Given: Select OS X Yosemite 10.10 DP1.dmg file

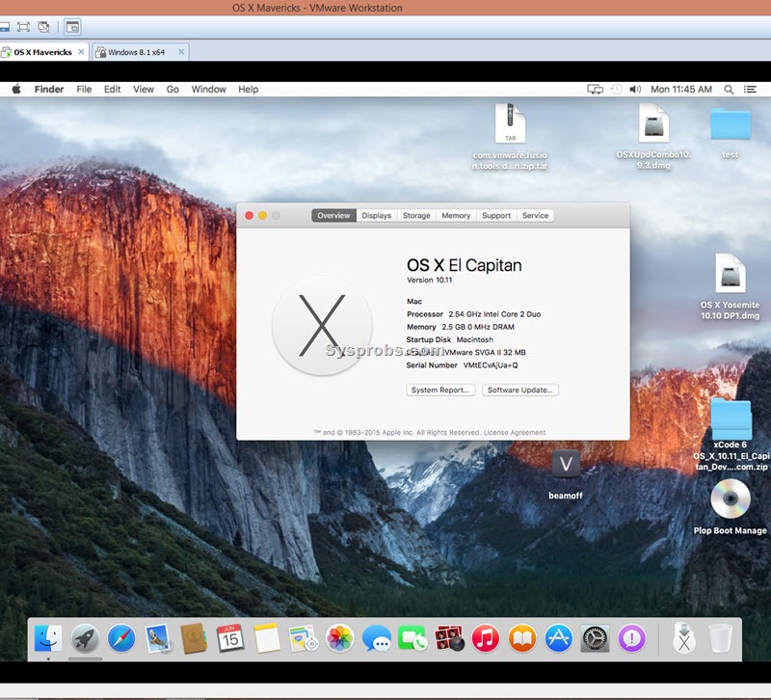Looking at the screenshot, I should click(731, 286).
